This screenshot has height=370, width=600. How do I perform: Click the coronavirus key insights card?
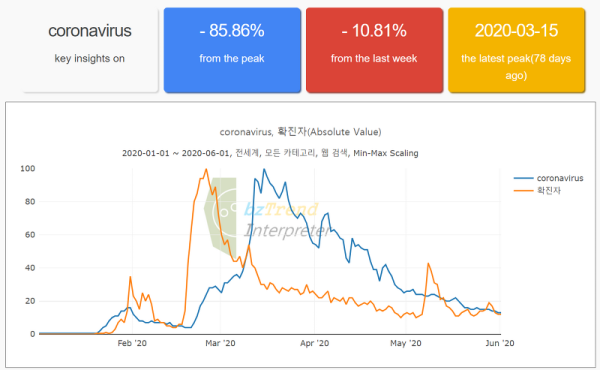(x=90, y=50)
